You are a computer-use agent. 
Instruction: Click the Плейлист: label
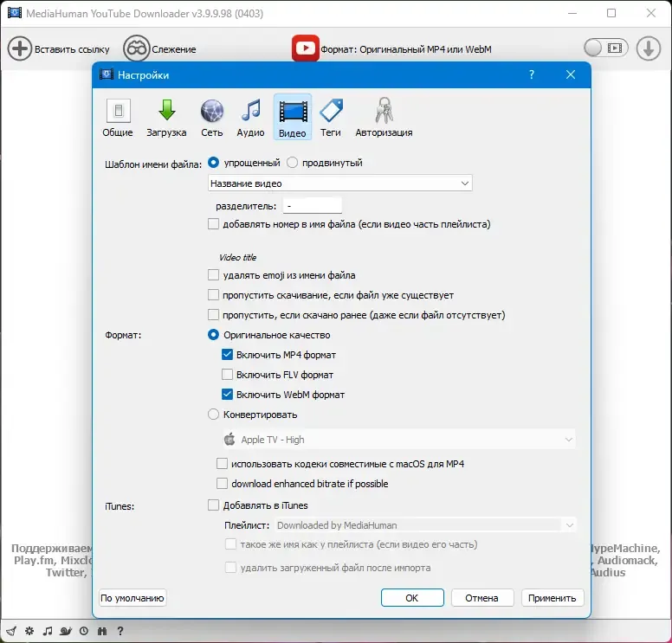(x=247, y=525)
